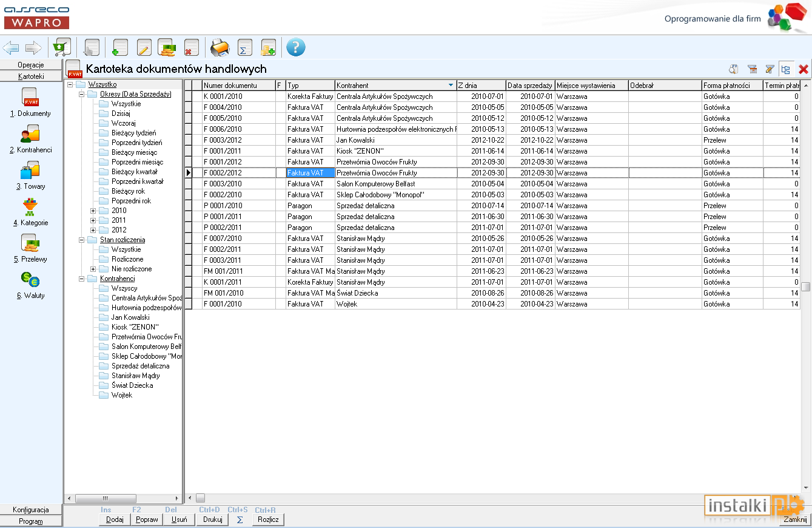
Task: Click the sigma summary toolbar icon
Action: pos(245,47)
